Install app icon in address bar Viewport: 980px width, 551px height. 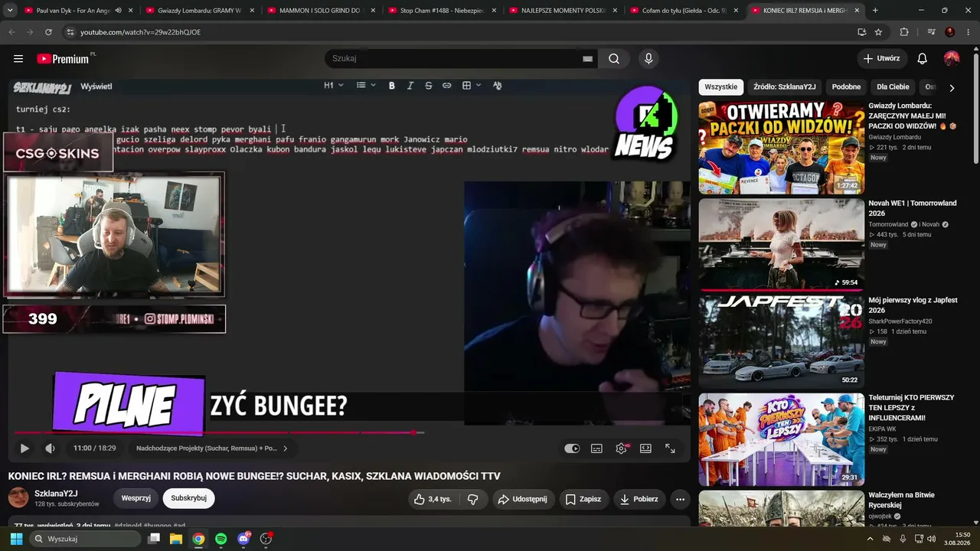(x=862, y=32)
